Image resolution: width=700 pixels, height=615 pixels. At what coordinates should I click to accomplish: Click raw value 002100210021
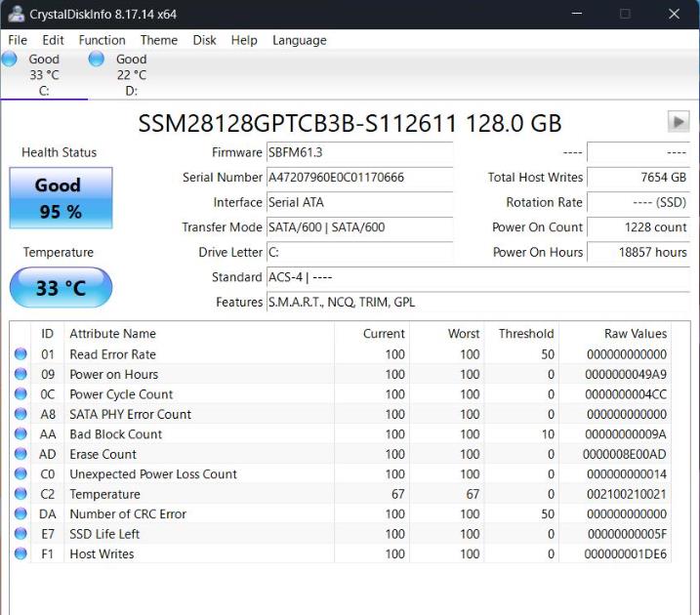627,495
